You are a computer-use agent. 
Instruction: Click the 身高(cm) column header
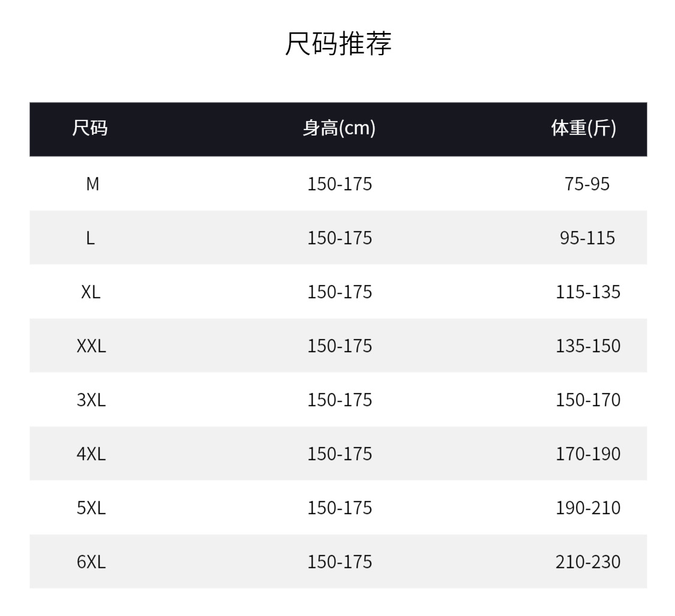pos(339,128)
